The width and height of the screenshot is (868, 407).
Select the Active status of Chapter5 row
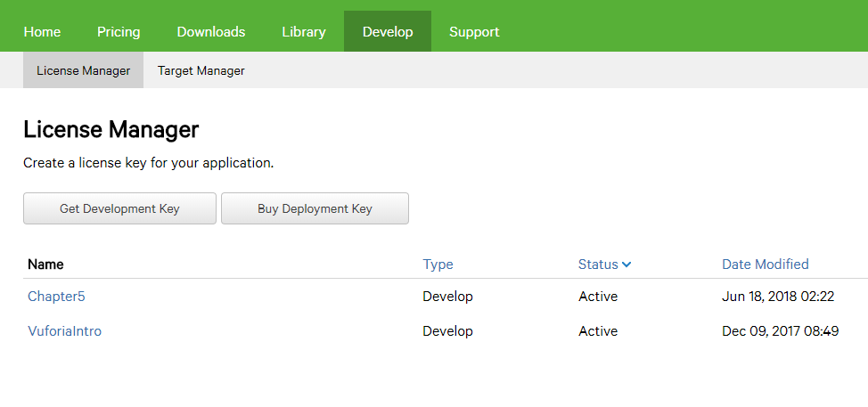(x=598, y=297)
